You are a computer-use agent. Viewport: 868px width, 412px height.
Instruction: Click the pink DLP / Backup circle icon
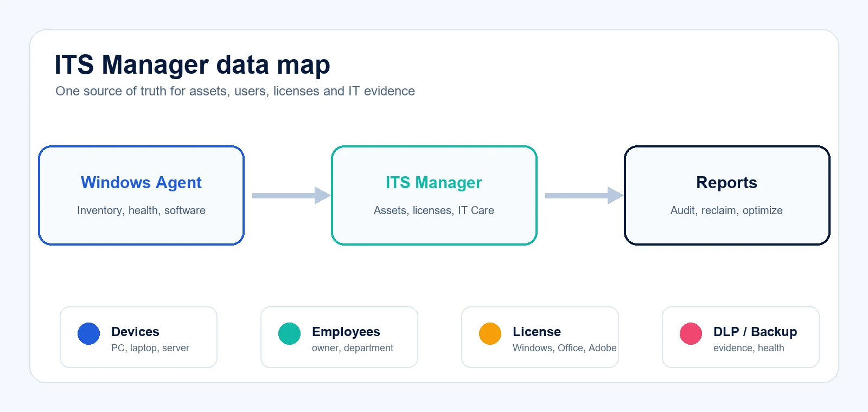pos(691,333)
